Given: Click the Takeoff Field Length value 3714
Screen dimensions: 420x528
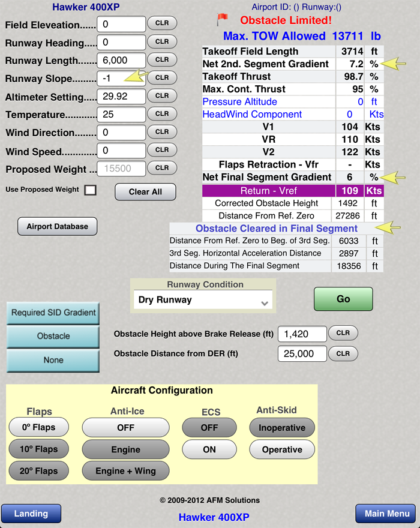Looking at the screenshot, I should point(352,51).
